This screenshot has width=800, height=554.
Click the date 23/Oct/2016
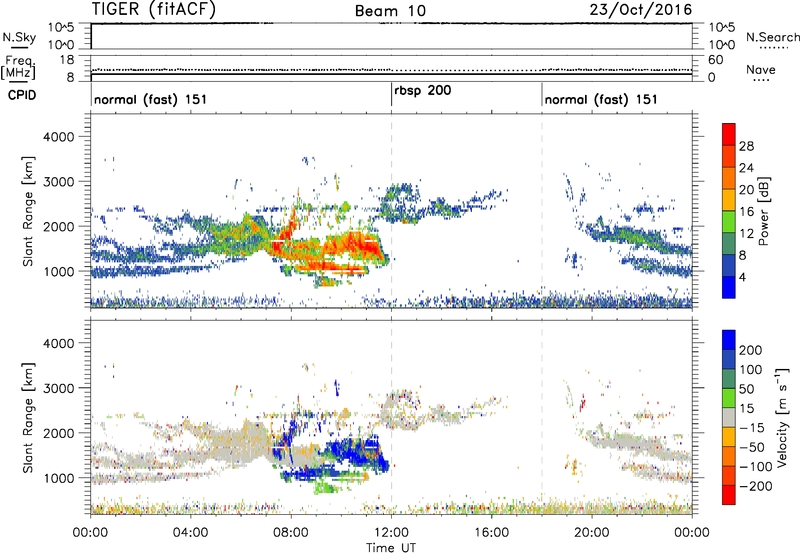[x=641, y=10]
